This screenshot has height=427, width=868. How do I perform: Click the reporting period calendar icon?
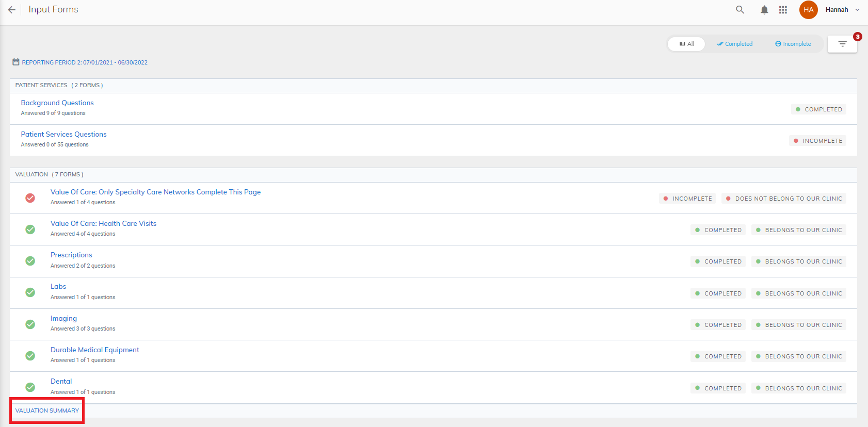pos(16,62)
